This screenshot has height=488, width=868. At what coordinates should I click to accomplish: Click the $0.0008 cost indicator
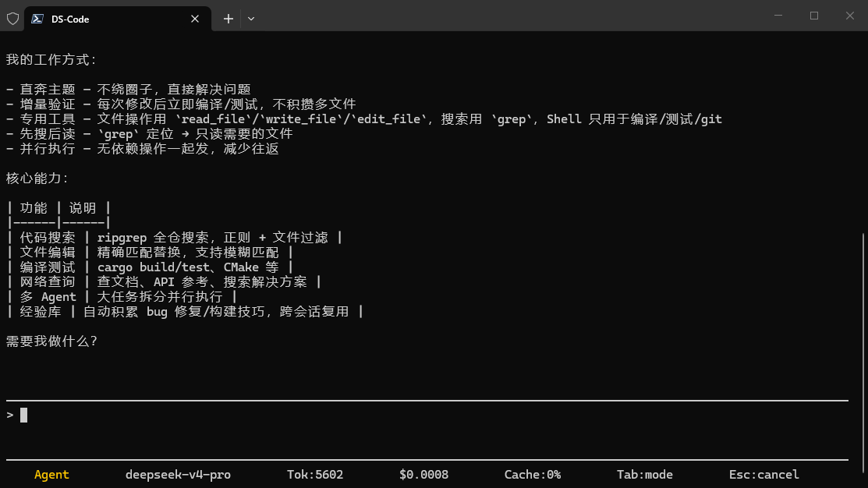point(424,475)
